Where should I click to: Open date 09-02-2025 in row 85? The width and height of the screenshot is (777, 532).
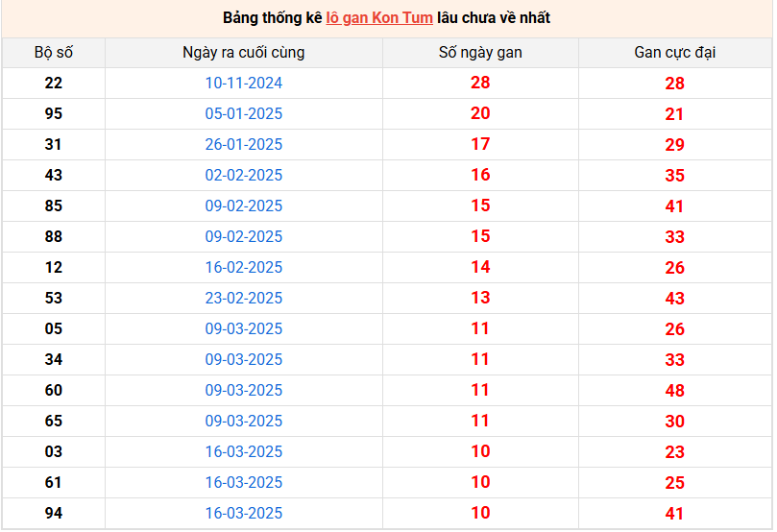click(x=244, y=206)
